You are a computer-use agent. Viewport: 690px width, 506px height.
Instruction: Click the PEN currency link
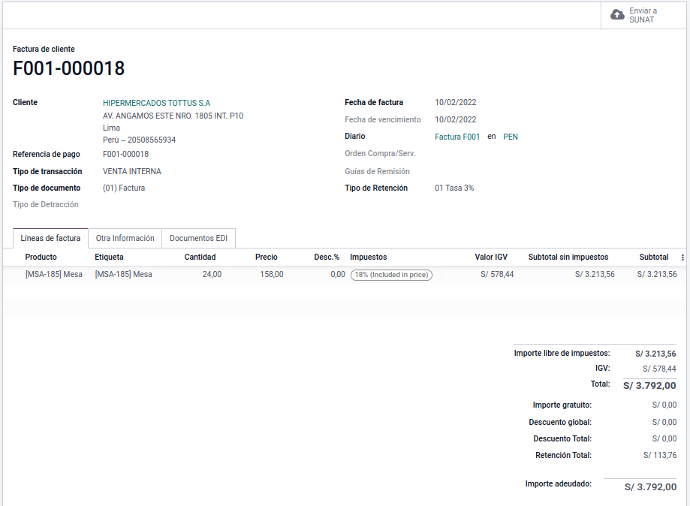[510, 137]
